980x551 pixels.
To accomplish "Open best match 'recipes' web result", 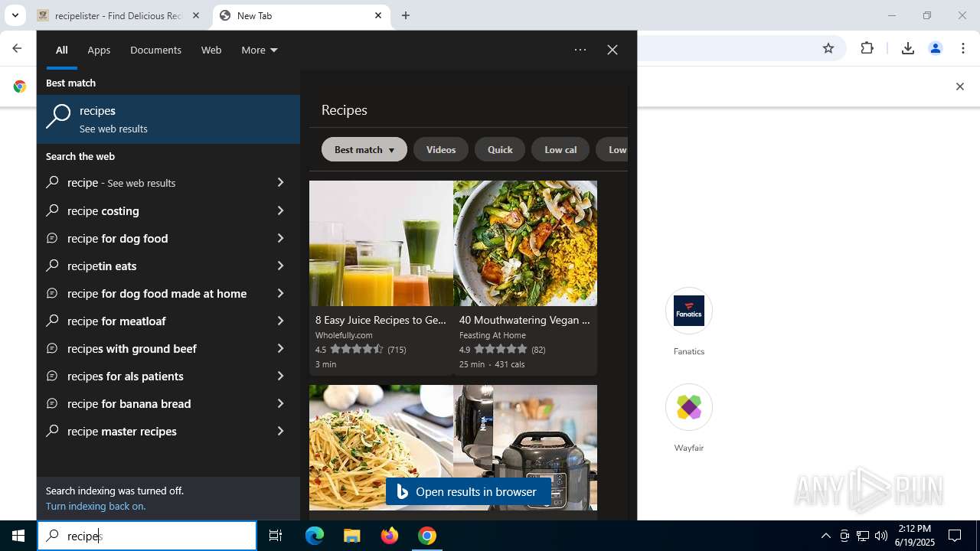I will tap(168, 119).
